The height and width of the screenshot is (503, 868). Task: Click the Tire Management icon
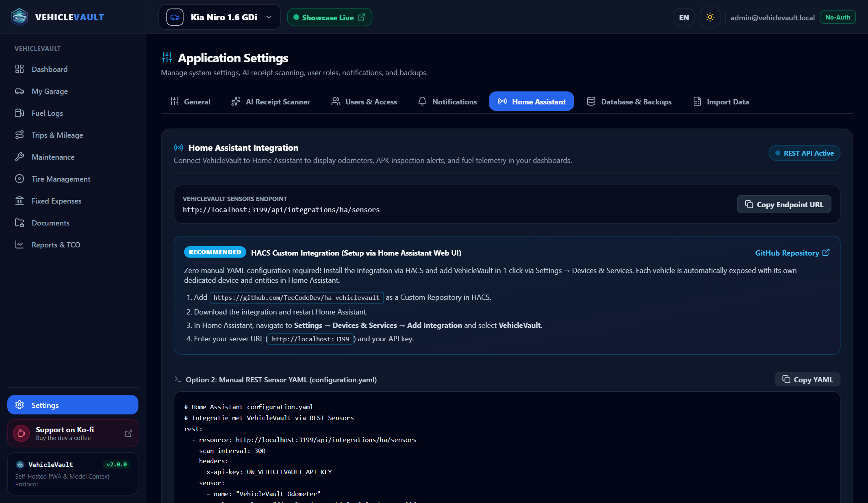point(20,179)
